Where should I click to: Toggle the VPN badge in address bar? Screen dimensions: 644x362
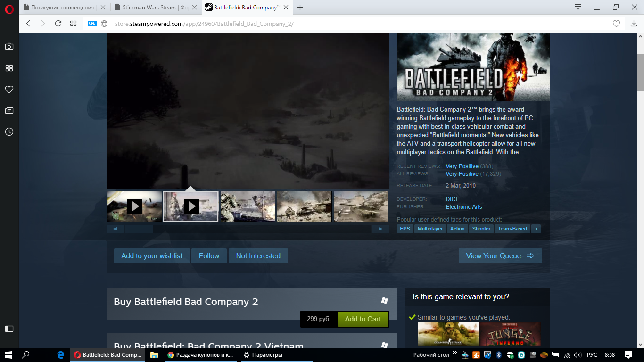92,24
